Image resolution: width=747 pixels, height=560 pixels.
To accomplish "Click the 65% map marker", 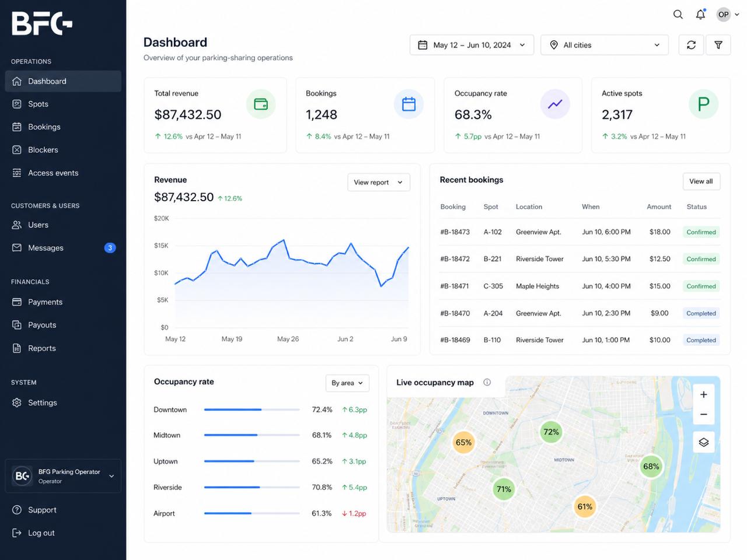I will point(463,442).
